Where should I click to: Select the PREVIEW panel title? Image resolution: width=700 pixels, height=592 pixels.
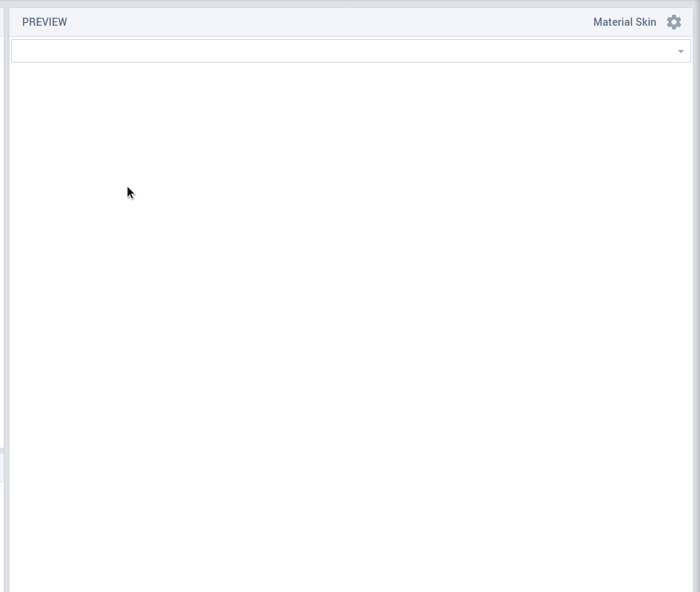(44, 22)
